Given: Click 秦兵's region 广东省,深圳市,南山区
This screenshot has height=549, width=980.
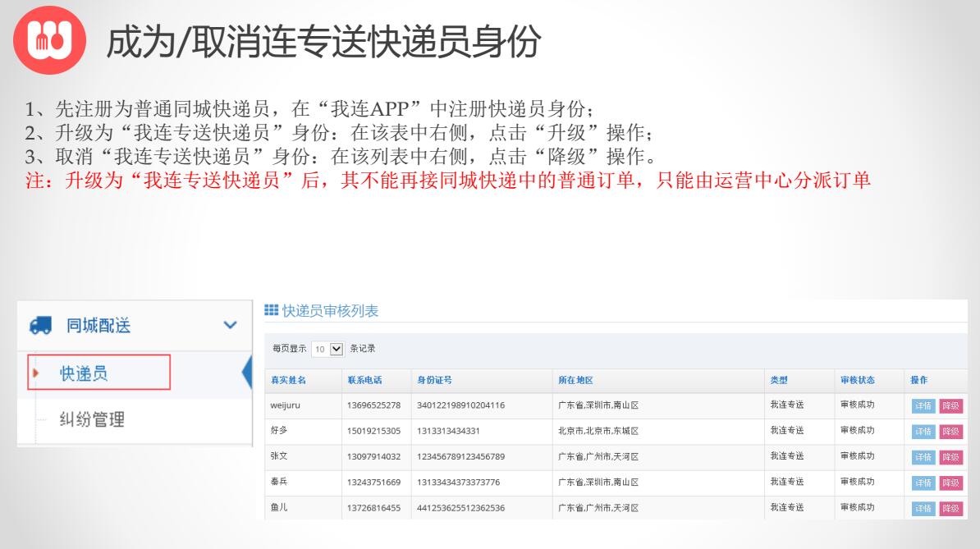Looking at the screenshot, I should coord(598,483).
